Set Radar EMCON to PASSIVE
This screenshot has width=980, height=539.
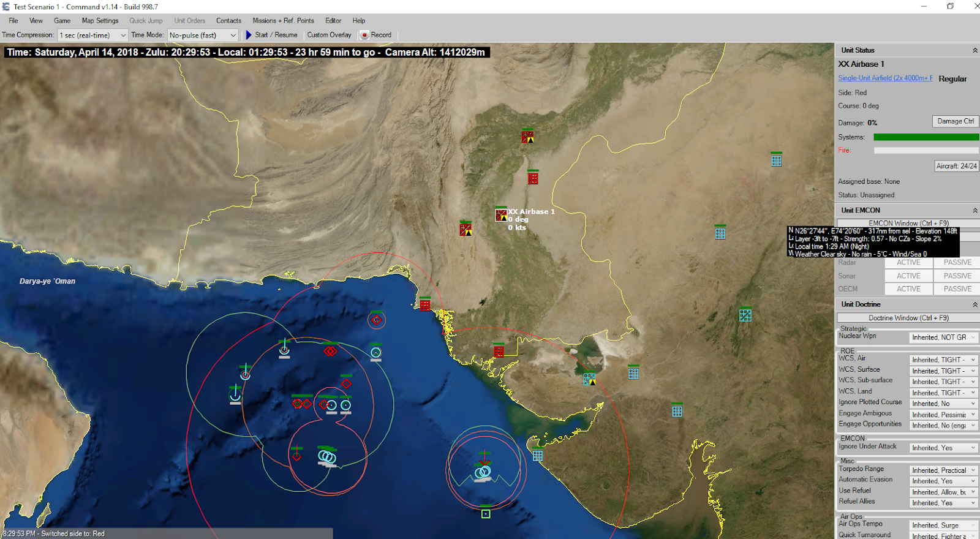click(x=957, y=262)
